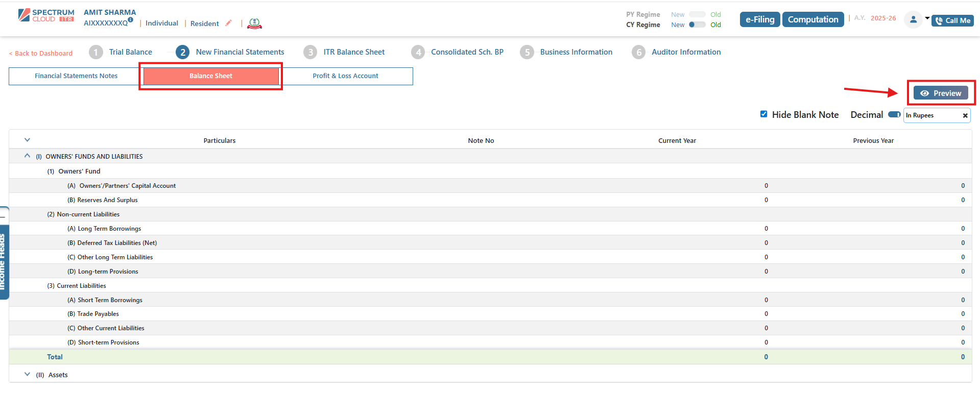Switch to Profit & Loss Account tab
The width and height of the screenshot is (980, 393).
click(345, 76)
